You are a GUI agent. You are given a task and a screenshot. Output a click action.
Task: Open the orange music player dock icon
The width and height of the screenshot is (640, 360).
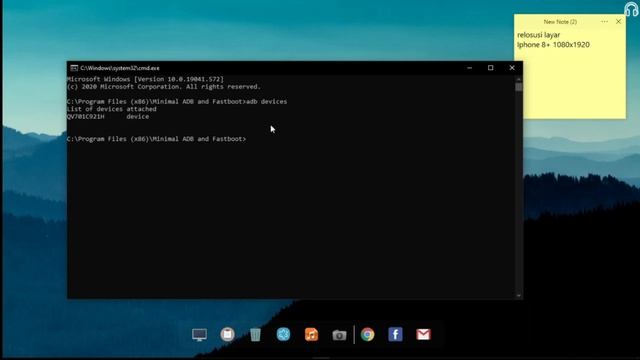tap(311, 334)
